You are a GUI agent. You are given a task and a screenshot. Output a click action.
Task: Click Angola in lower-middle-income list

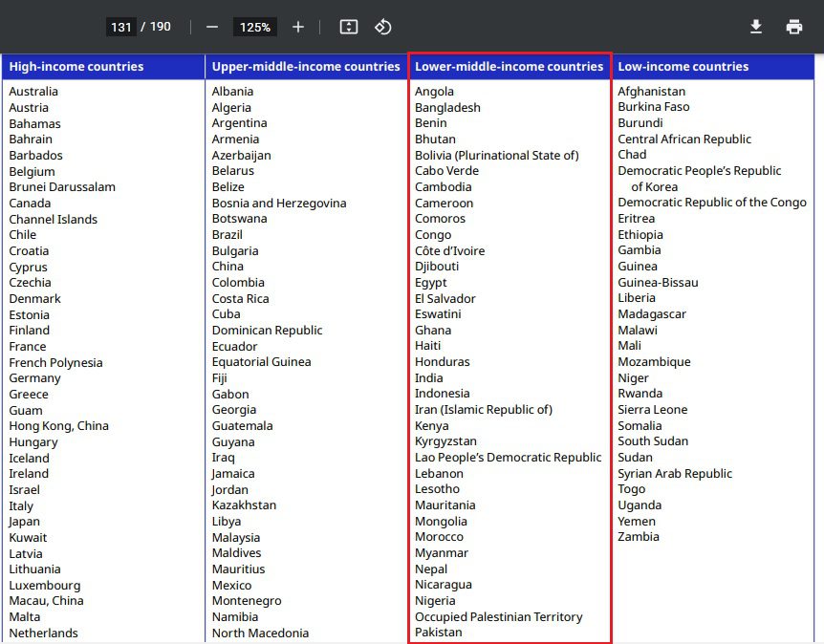434,92
